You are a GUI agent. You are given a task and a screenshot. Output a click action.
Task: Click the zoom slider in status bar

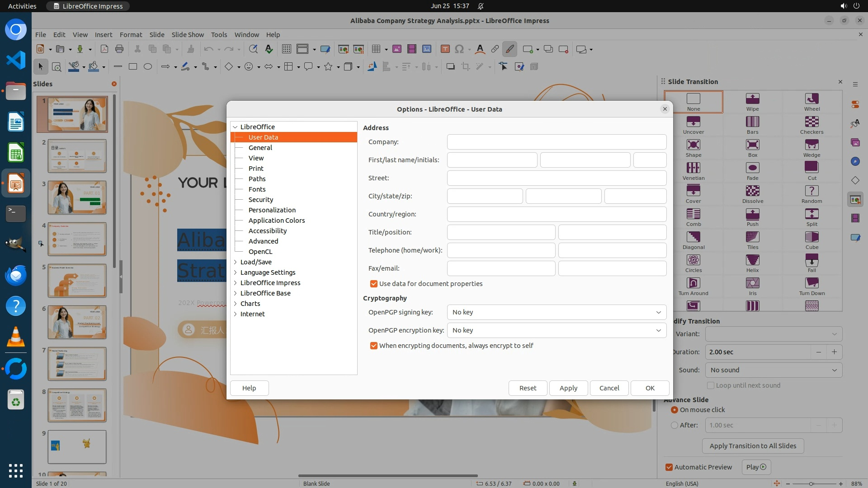tap(811, 483)
